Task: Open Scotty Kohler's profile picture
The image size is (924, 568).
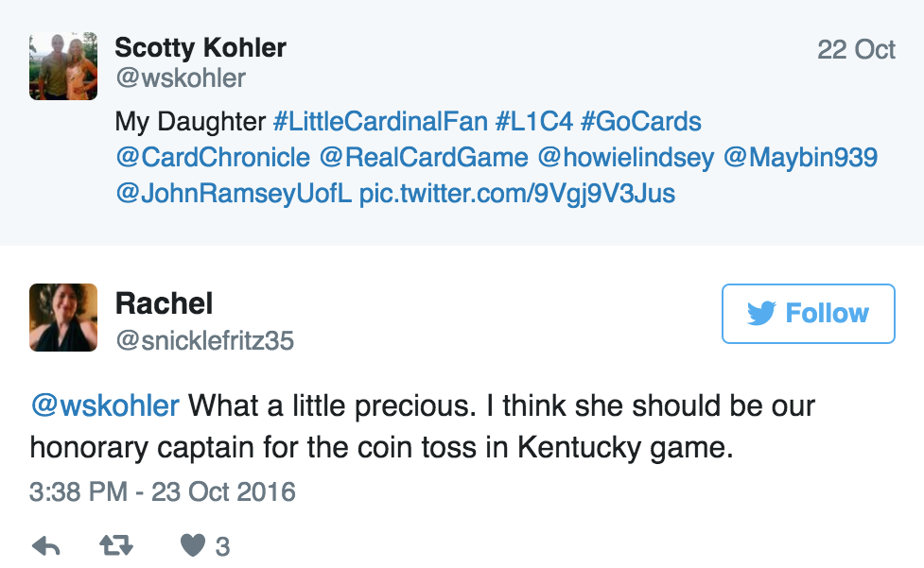Action: click(x=62, y=66)
